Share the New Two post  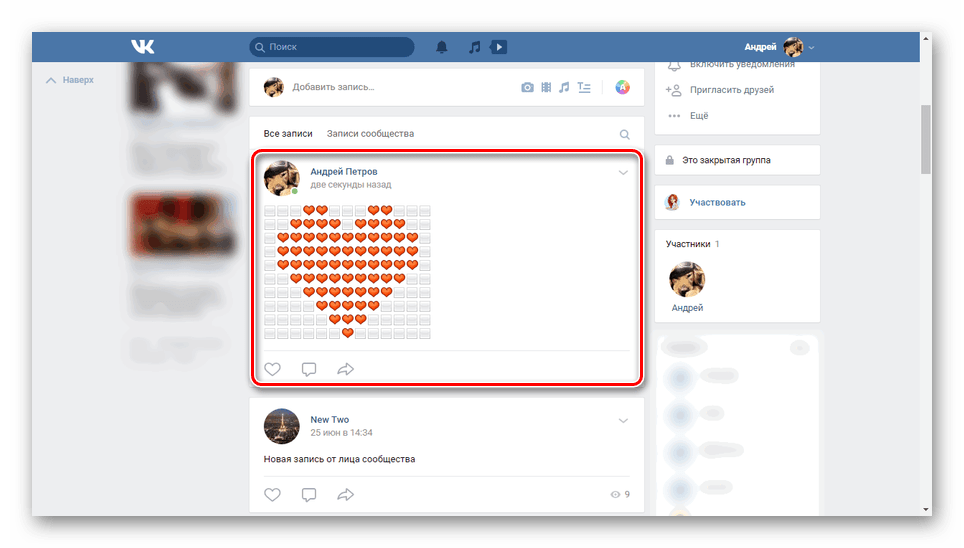point(346,494)
